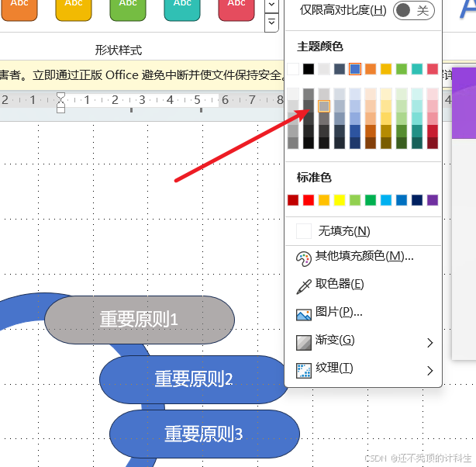Image resolution: width=476 pixels, height=467 pixels.
Task: Click the gradient preview icon
Action: (304, 343)
